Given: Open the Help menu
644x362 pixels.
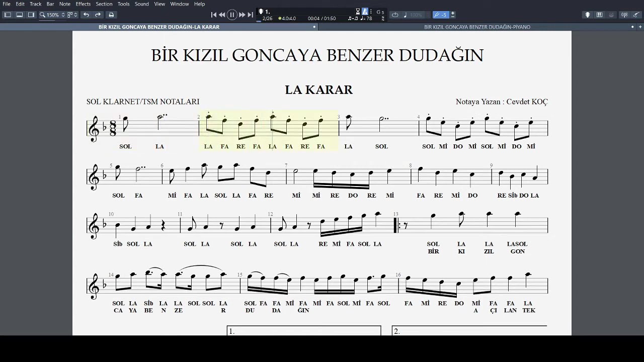Looking at the screenshot, I should pos(199,4).
